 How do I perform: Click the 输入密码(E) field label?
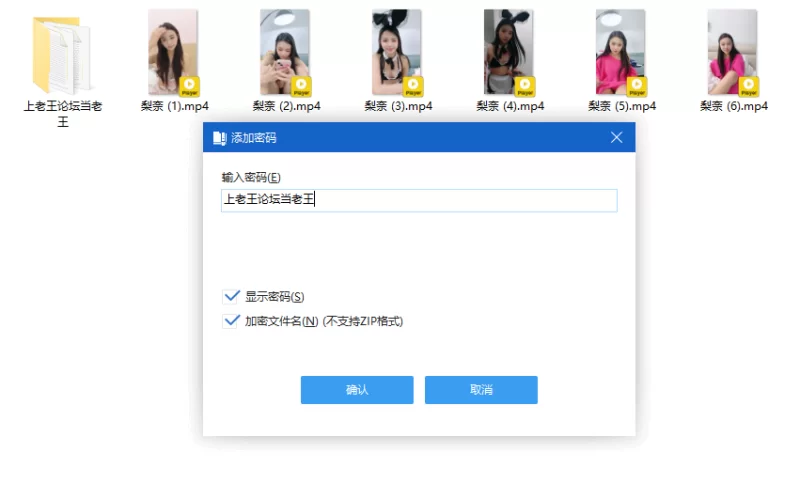pyautogui.click(x=251, y=177)
